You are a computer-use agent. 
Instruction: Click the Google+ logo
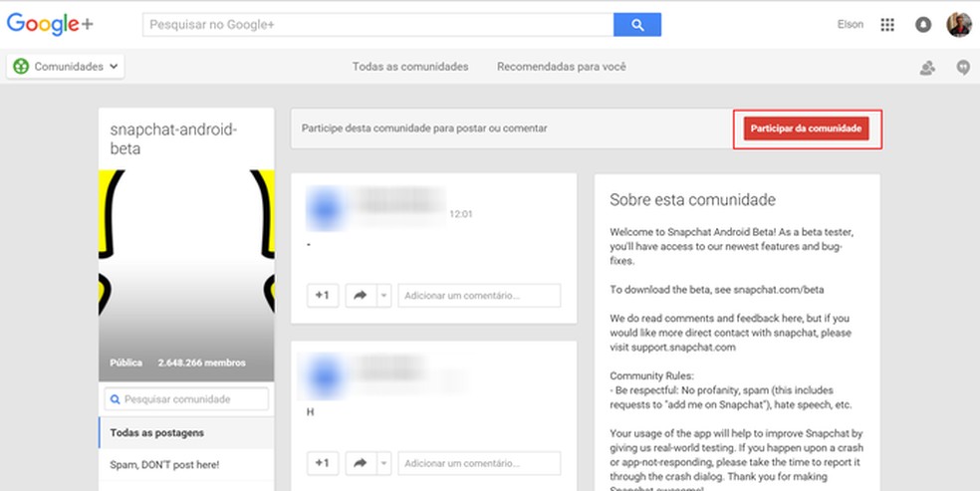[50, 24]
